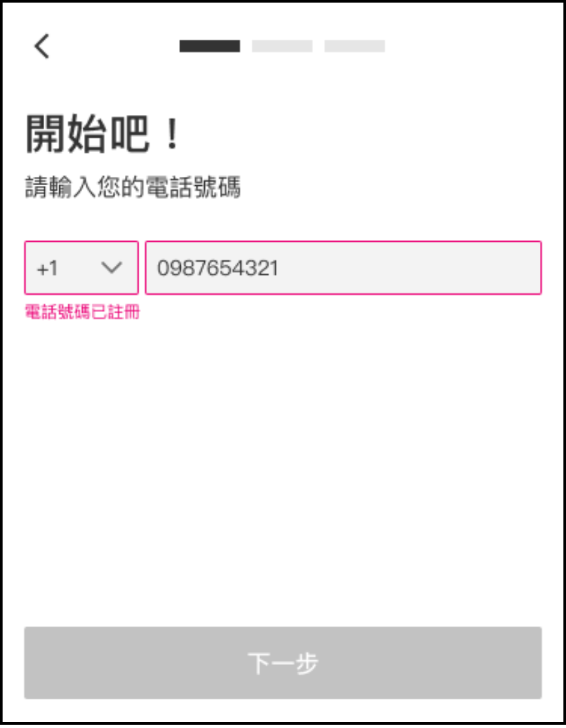Click the exclamation mark in the title
Viewport: 566px width, 728px height.
pos(172,134)
